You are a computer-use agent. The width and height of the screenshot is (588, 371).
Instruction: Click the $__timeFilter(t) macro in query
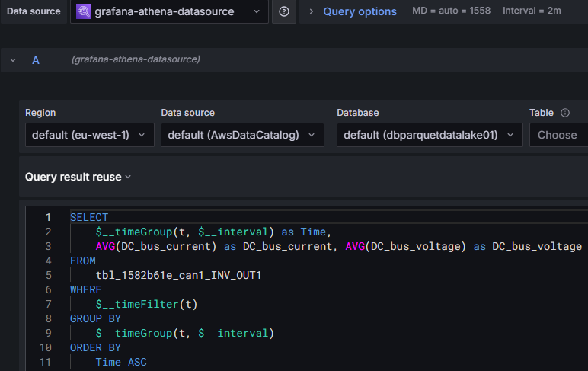tap(146, 304)
